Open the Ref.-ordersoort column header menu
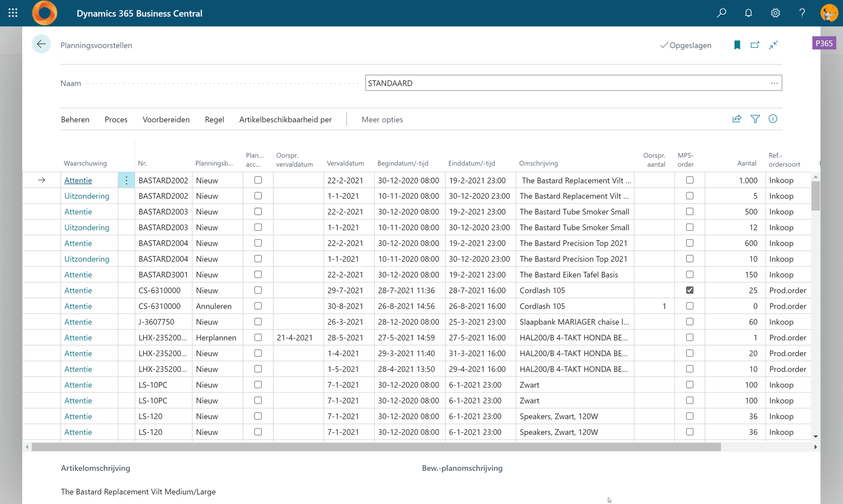 point(784,159)
